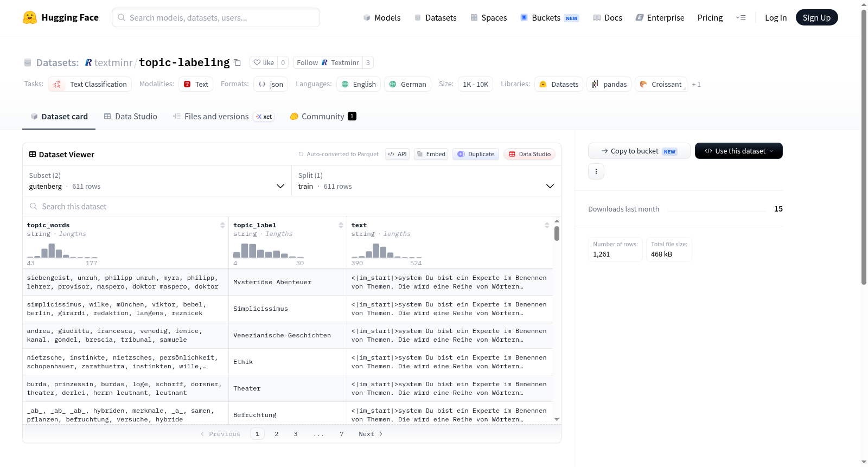Image resolution: width=868 pixels, height=467 pixels.
Task: Go to Spaces in top navigation
Action: pyautogui.click(x=489, y=17)
